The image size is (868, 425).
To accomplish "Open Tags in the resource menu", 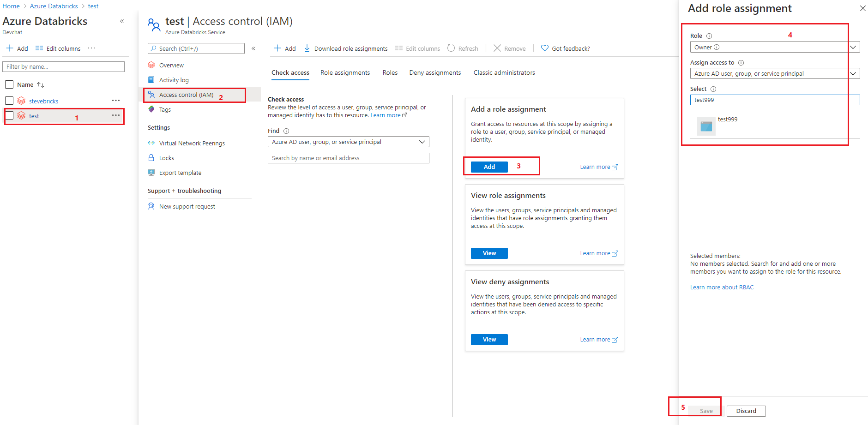I will [x=165, y=109].
